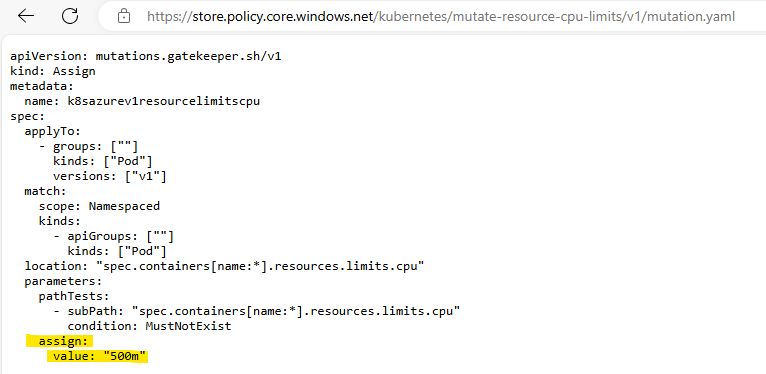766x374 pixels.
Task: Click the highlighted 'assign:' text
Action: 63,341
